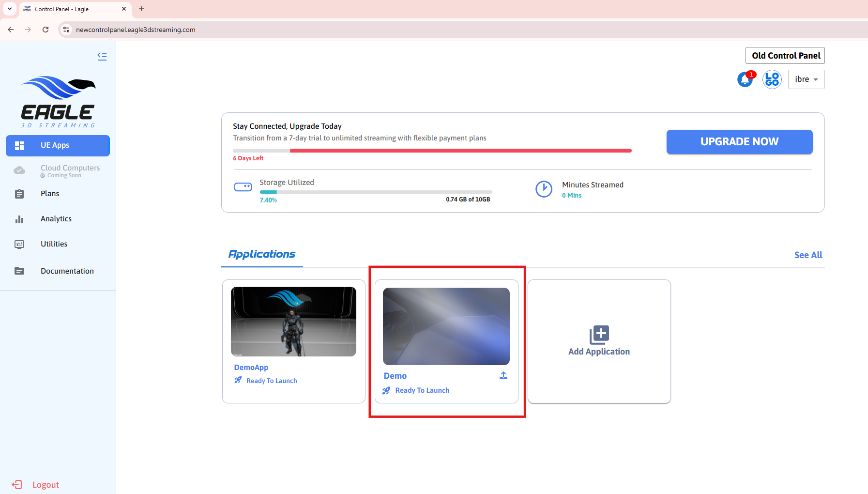Go to Plans in the sidebar
This screenshot has width=868, height=494.
click(x=50, y=194)
